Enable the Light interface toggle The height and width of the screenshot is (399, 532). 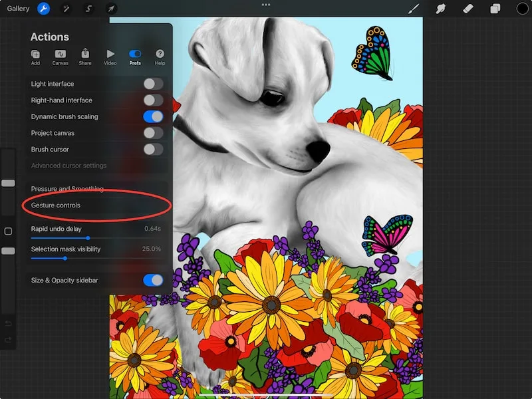pos(153,84)
